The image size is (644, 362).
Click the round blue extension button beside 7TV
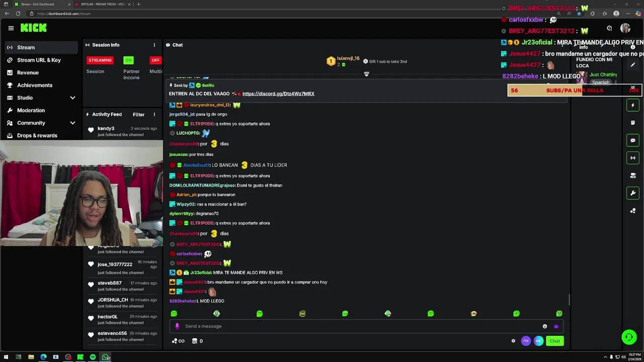[x=538, y=341]
